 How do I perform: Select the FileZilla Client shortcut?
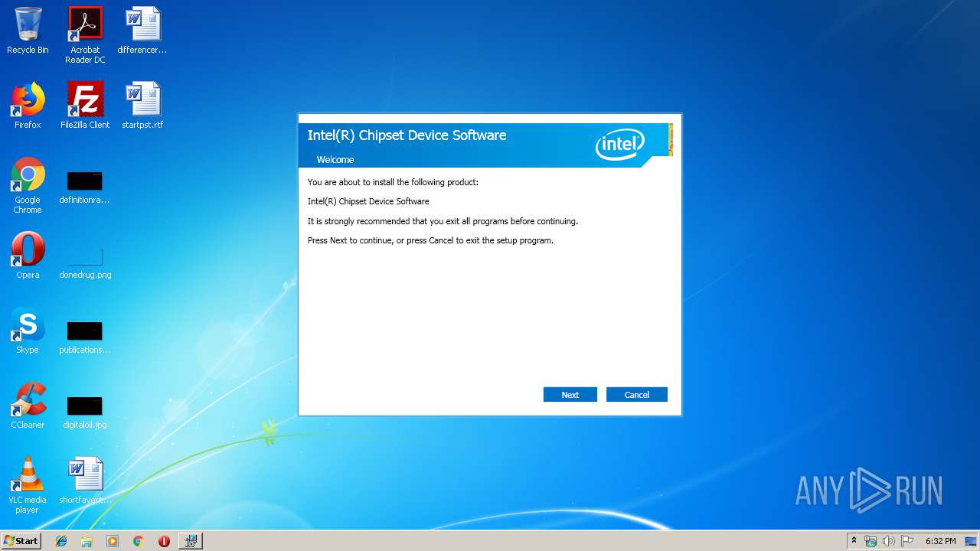[x=85, y=106]
